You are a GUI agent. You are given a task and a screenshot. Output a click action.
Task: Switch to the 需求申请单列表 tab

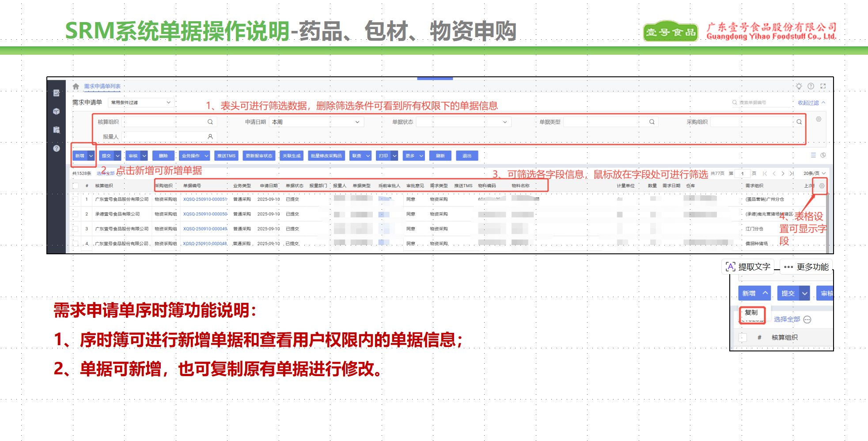tap(102, 87)
